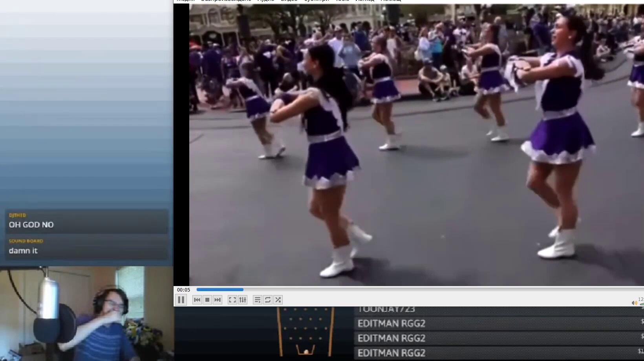The width and height of the screenshot is (644, 361).
Task: Open extended settings and effects
Action: point(243,300)
